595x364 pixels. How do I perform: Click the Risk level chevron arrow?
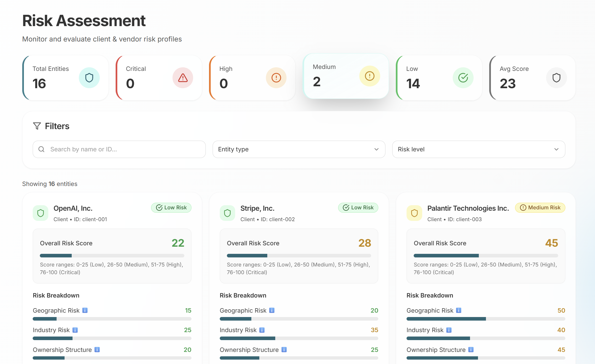coord(556,149)
